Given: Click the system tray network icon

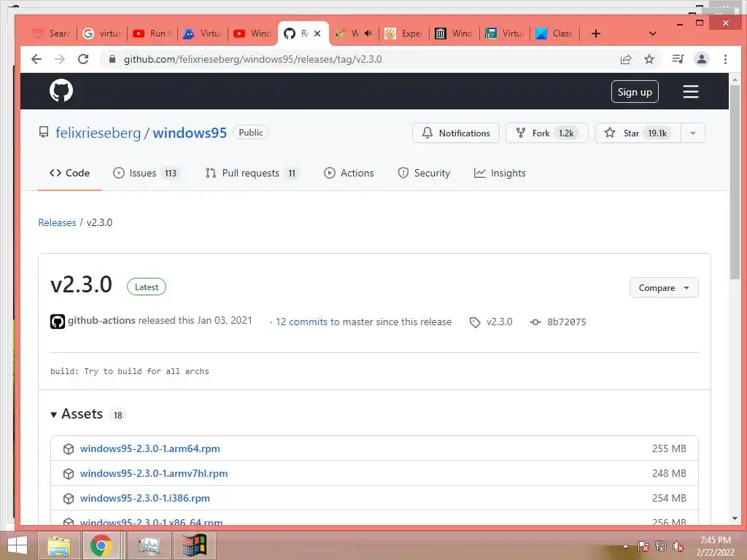Looking at the screenshot, I should point(661,546).
